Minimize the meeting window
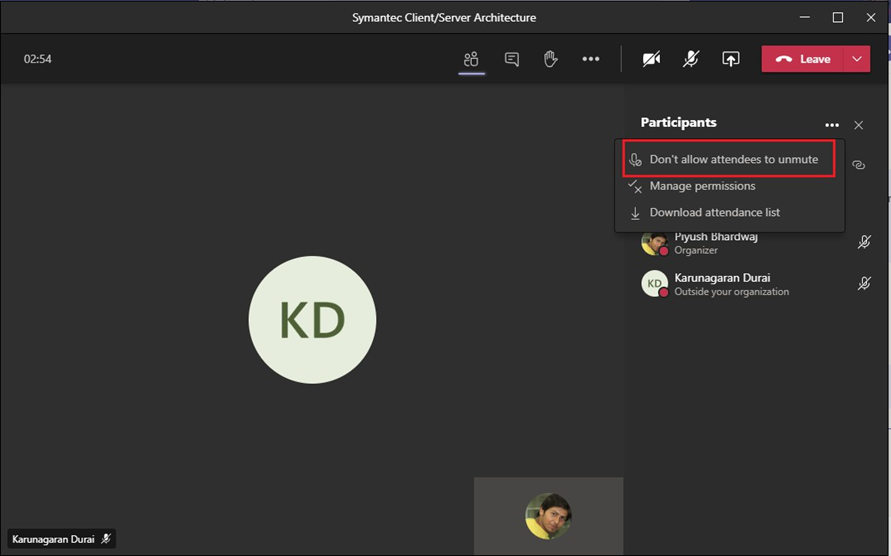Image resolution: width=891 pixels, height=556 pixels. click(805, 18)
